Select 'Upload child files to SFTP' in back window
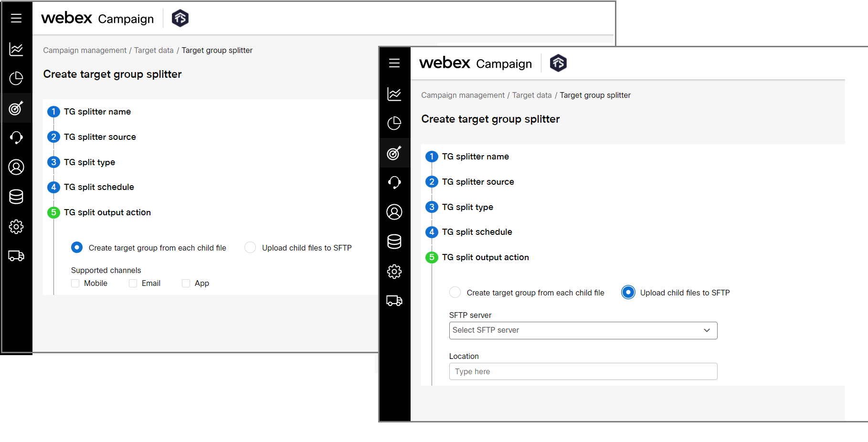The image size is (868, 442). click(x=250, y=247)
